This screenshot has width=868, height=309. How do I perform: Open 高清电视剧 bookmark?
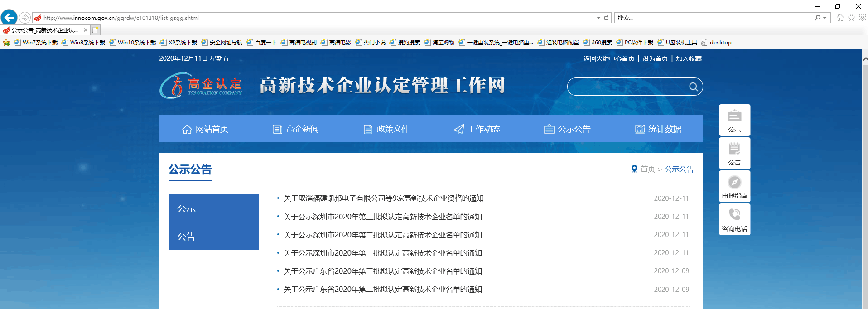point(299,43)
